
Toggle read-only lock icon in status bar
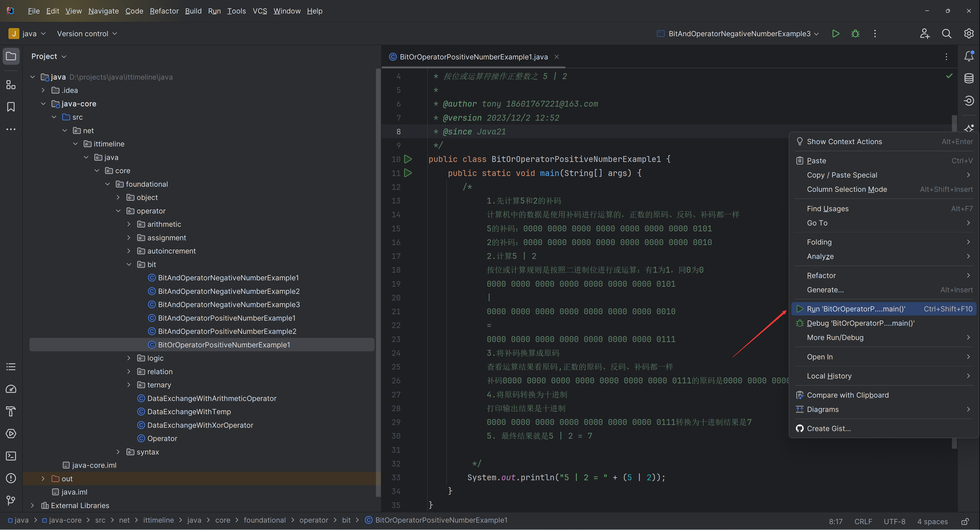click(965, 521)
